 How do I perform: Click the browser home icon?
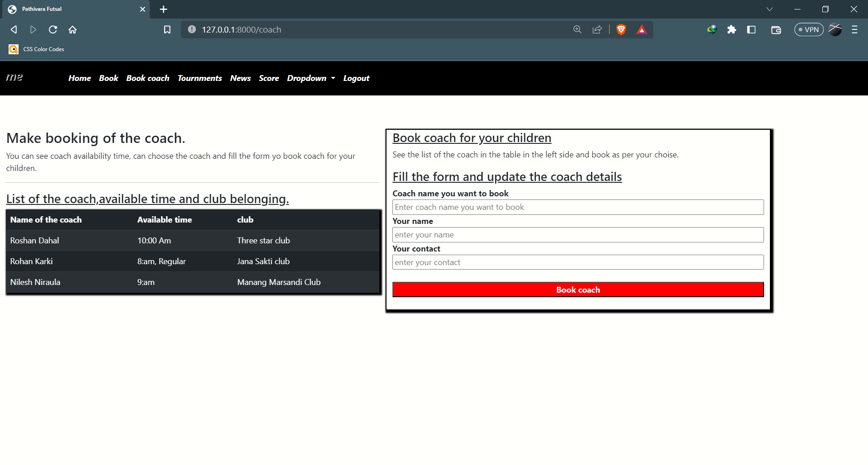pos(72,29)
